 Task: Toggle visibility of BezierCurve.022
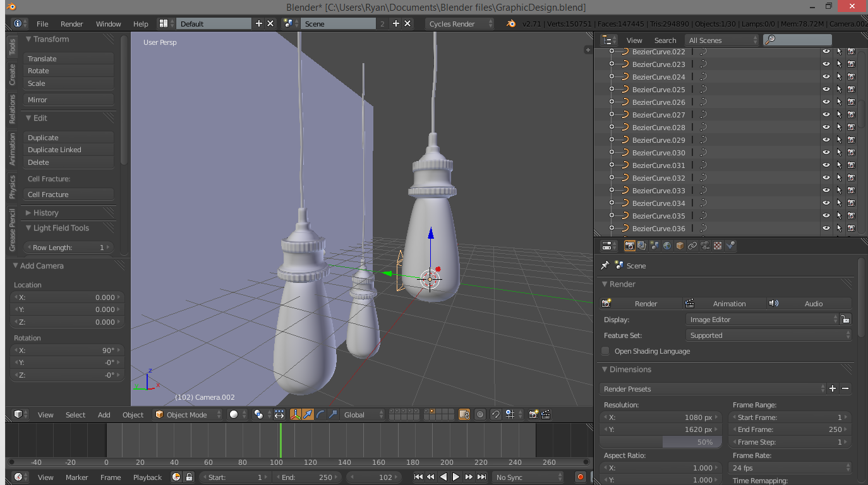[x=826, y=52]
